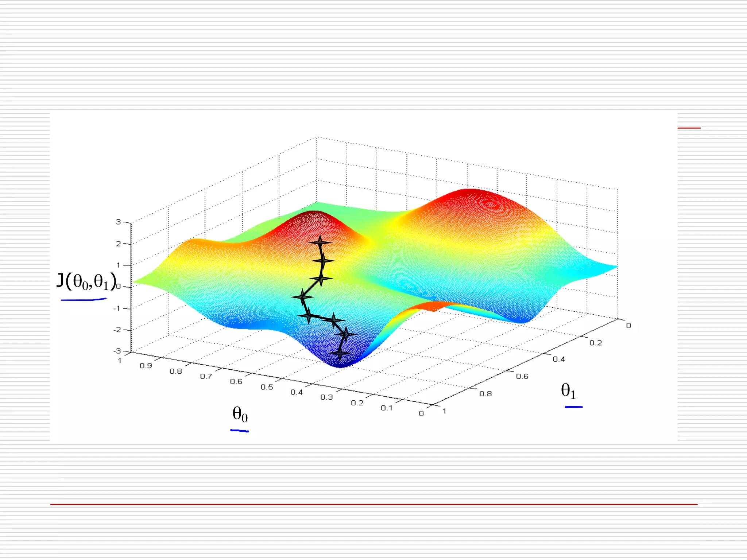Click the rightmost star marker on the path
747x560 pixels.
click(x=346, y=334)
